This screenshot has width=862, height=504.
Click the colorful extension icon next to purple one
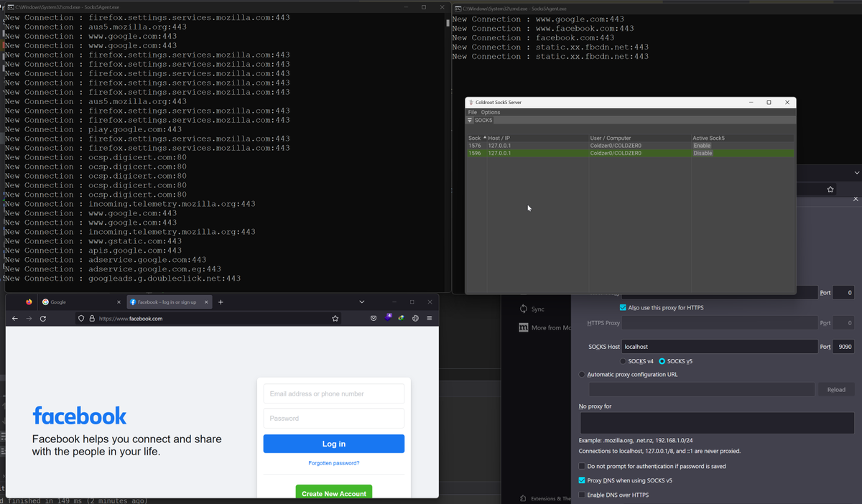pos(402,318)
